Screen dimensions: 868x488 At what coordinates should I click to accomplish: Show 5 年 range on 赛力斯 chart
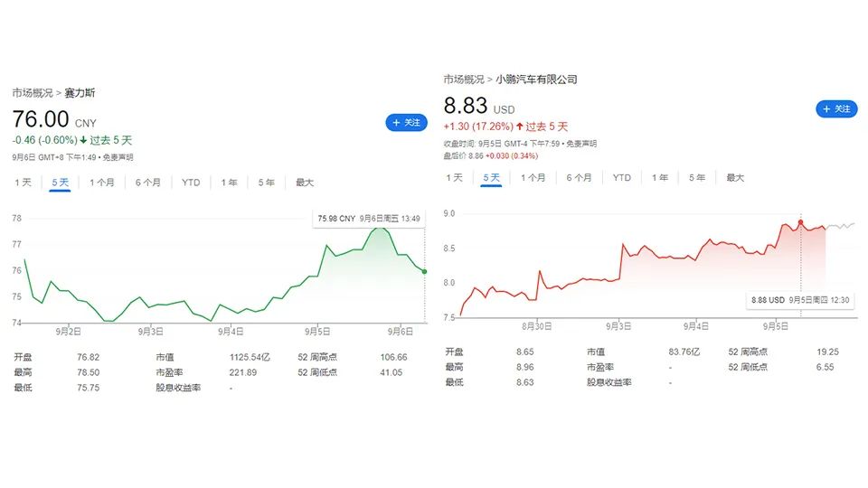pos(266,182)
